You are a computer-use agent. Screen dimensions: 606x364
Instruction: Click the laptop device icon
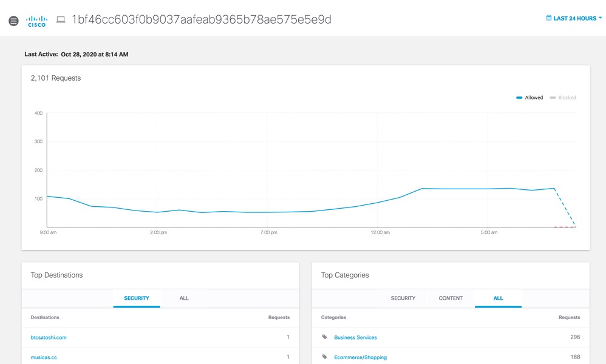61,19
